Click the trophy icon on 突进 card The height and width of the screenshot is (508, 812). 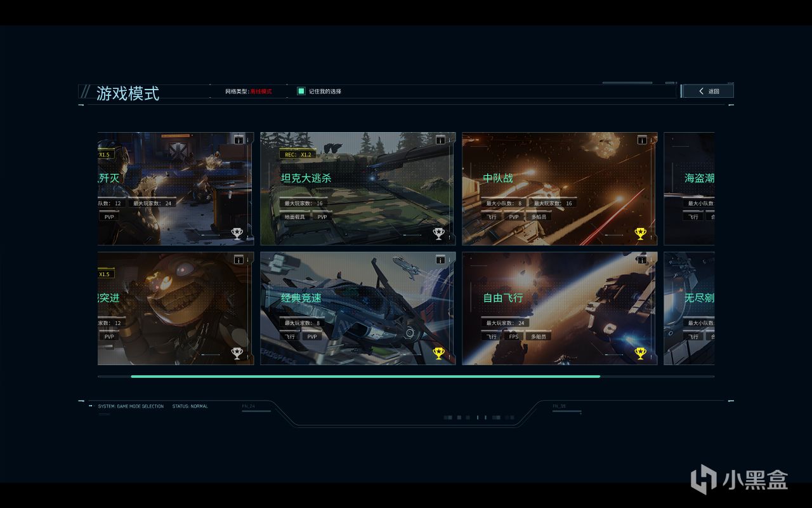point(237,353)
